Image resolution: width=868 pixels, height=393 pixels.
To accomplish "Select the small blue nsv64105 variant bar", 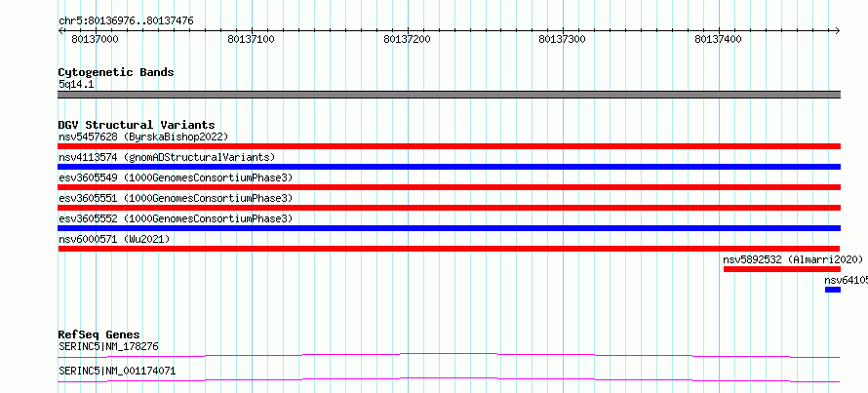I will pyautogui.click(x=833, y=290).
